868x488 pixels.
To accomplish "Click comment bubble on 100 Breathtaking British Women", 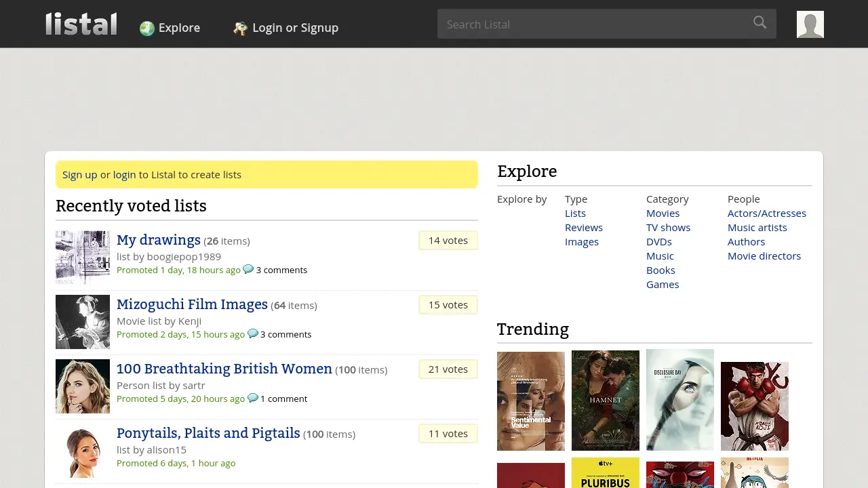I will [253, 398].
